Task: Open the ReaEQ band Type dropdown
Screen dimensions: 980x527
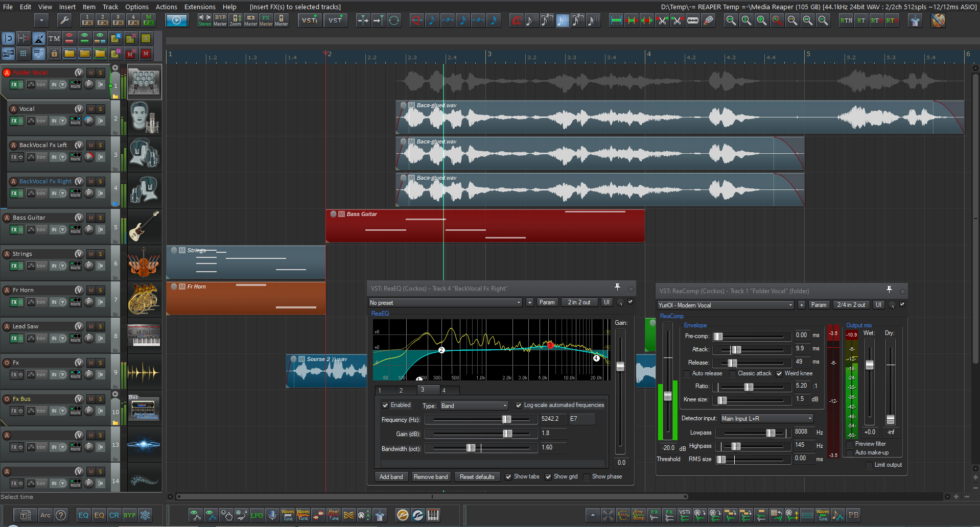Action: [474, 406]
